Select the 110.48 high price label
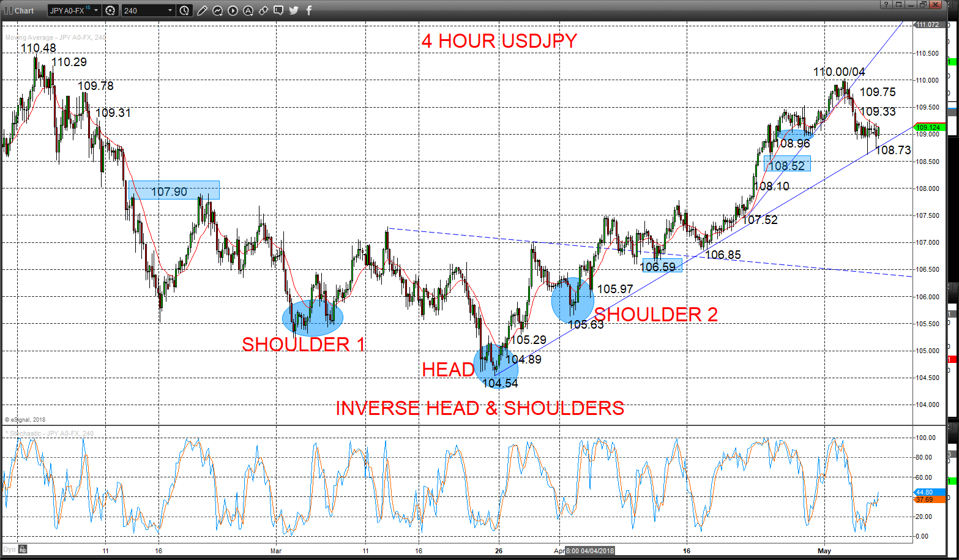The image size is (959, 560). pos(38,48)
